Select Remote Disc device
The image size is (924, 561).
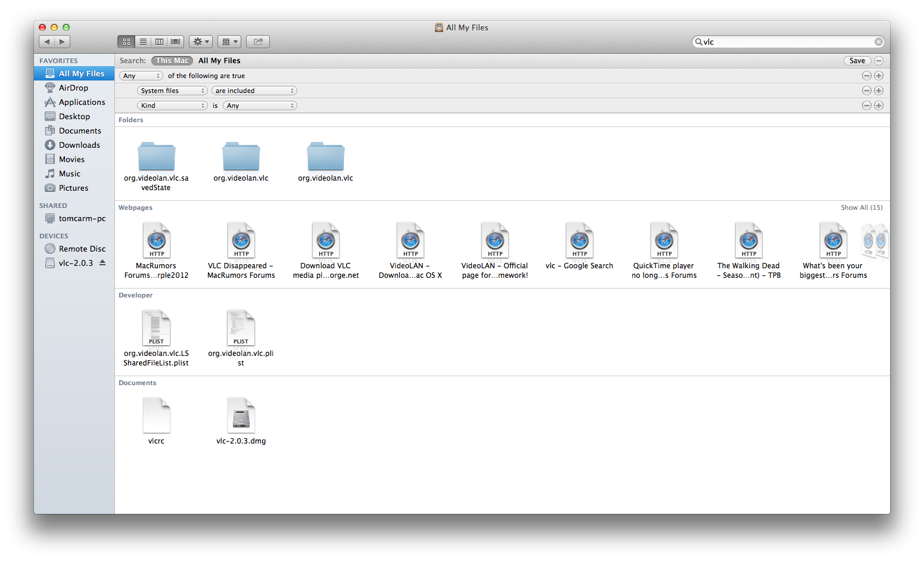(x=74, y=249)
